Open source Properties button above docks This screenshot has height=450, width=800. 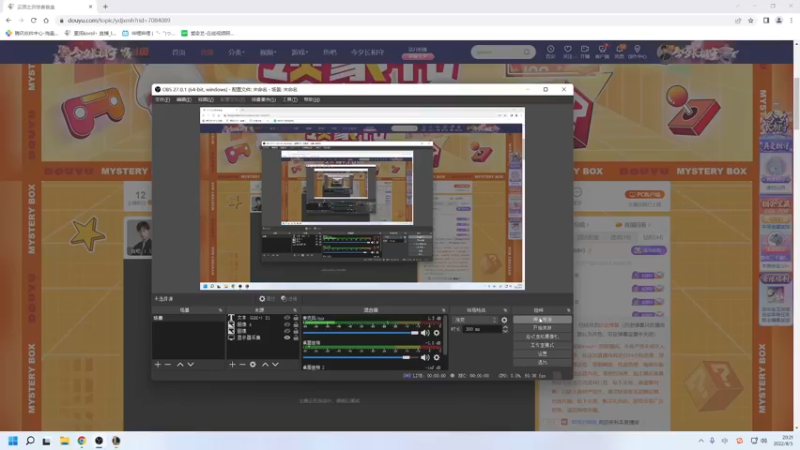click(x=267, y=298)
